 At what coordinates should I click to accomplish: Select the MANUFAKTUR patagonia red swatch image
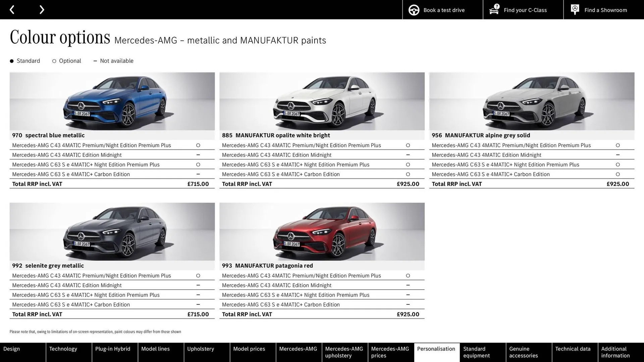(322, 231)
